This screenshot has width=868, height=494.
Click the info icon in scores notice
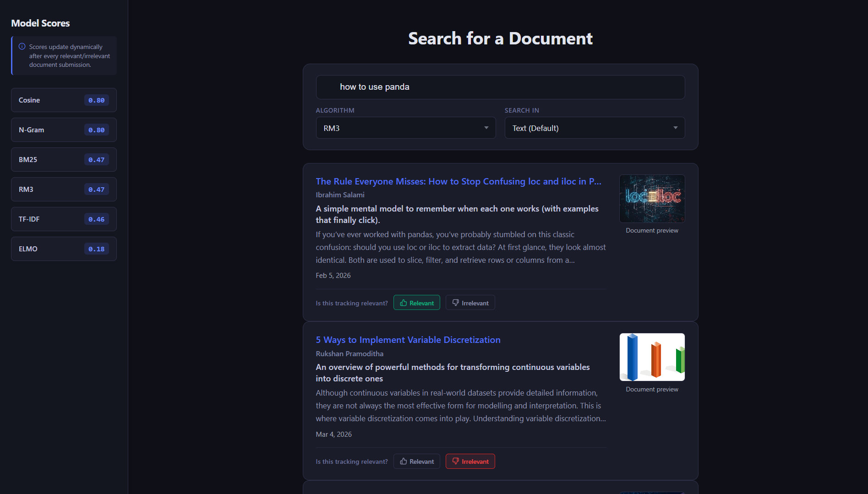click(x=22, y=46)
